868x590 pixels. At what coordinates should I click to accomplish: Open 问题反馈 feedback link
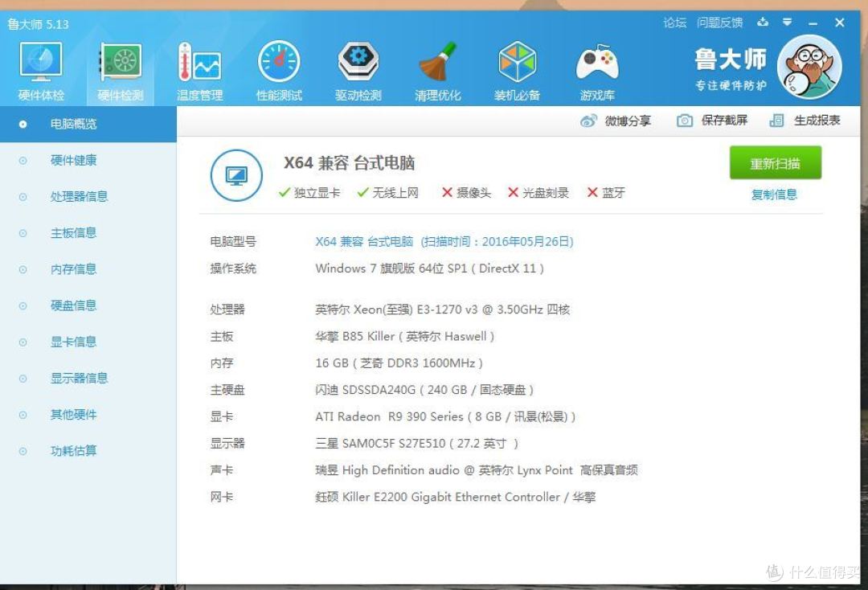coord(719,23)
